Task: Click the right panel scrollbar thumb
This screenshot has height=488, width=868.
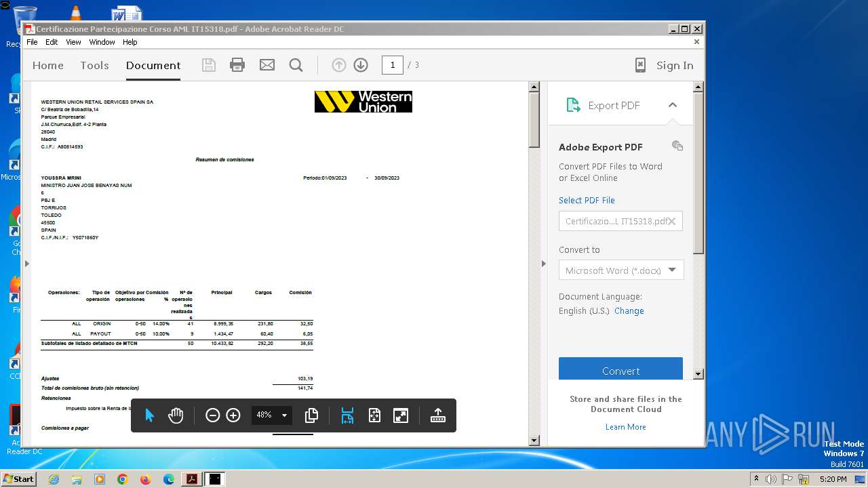Action: [698, 174]
